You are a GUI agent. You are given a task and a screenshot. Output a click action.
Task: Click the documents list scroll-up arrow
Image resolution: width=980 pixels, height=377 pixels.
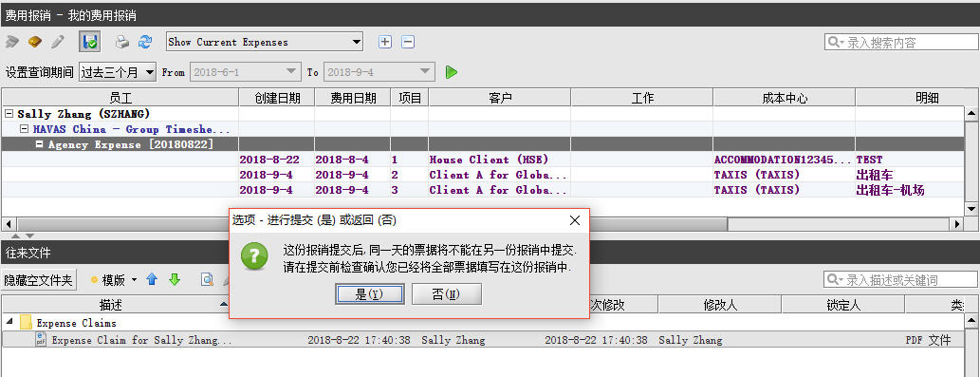point(972,321)
